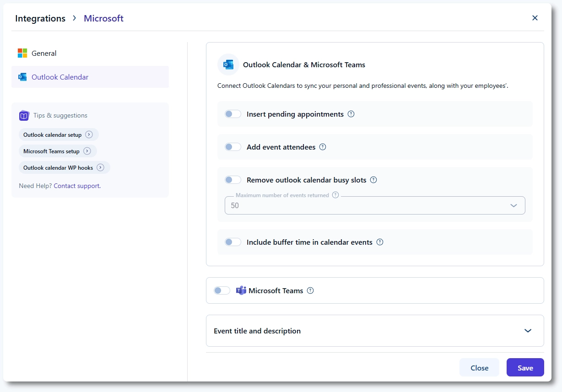Click info icon beside Include buffer time
The width and height of the screenshot is (562, 392).
pos(379,242)
